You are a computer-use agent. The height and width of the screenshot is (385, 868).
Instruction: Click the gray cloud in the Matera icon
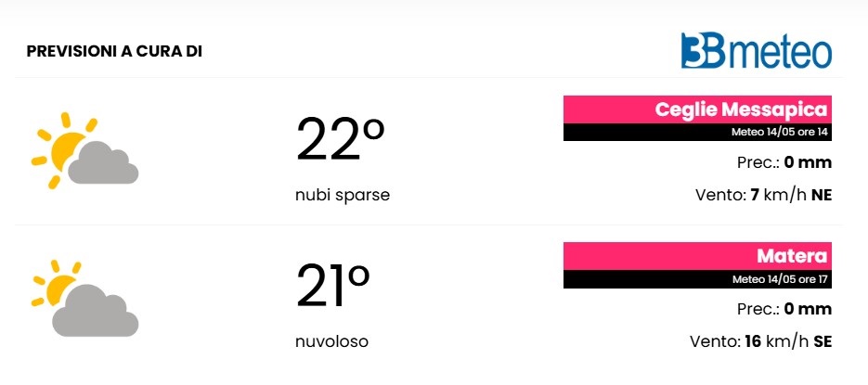[96, 311]
